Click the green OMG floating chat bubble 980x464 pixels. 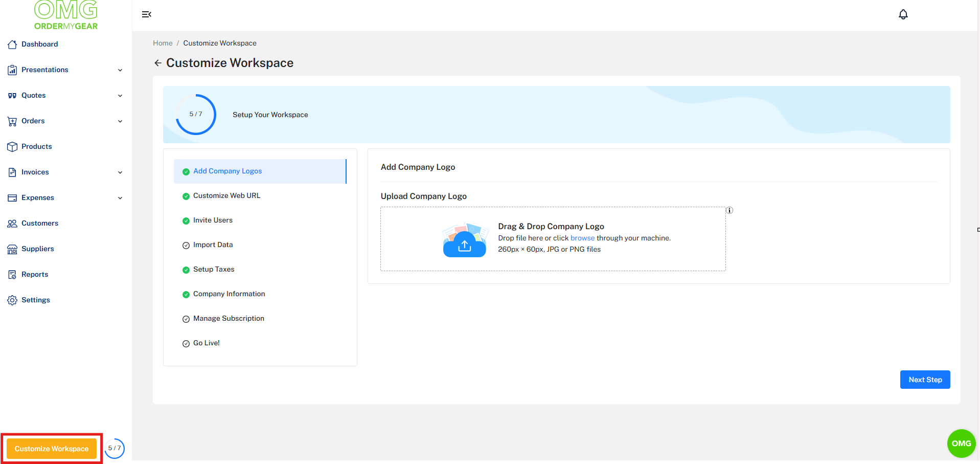(961, 444)
